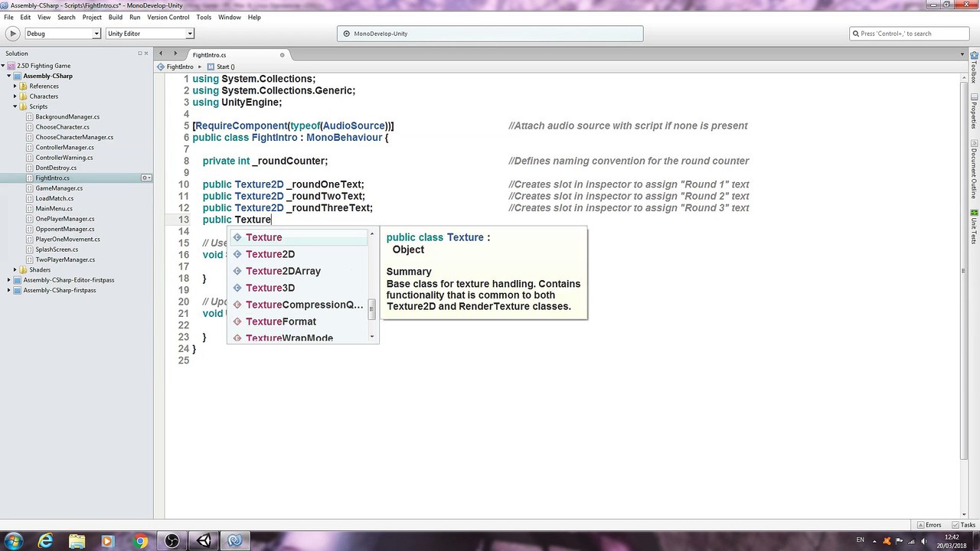
Task: Select MainMenu.cs file
Action: pos(54,208)
